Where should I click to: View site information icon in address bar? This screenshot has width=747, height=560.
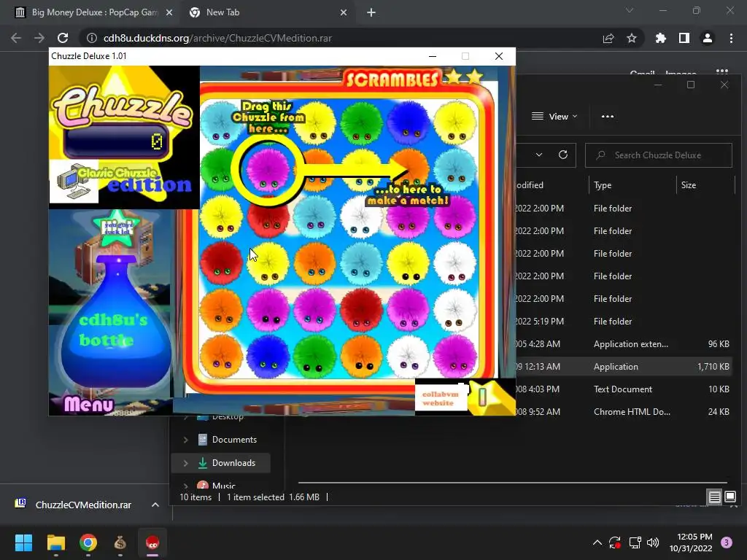(92, 38)
